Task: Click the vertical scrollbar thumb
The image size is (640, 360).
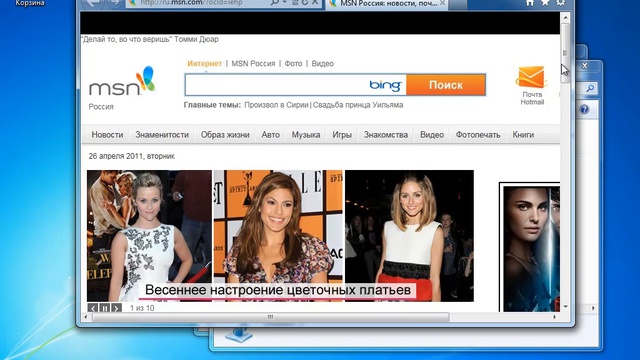Action: (x=565, y=53)
